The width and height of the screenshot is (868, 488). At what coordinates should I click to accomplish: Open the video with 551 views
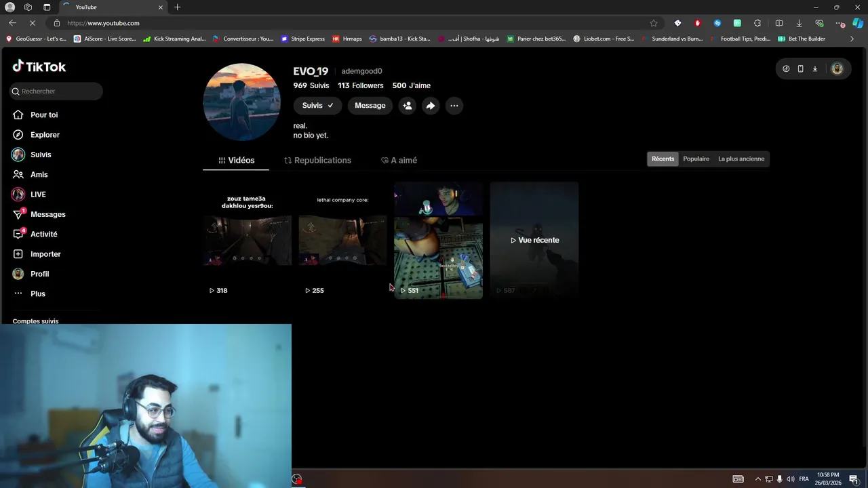tap(439, 240)
